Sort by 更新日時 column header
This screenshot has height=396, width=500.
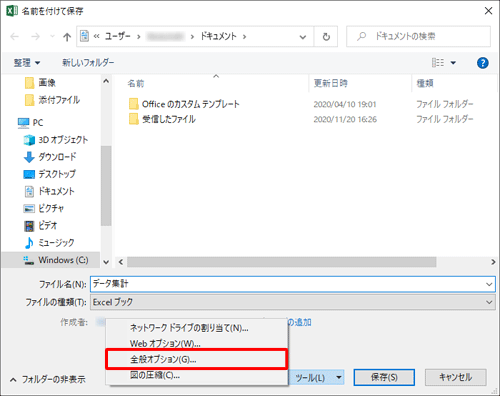pyautogui.click(x=331, y=83)
